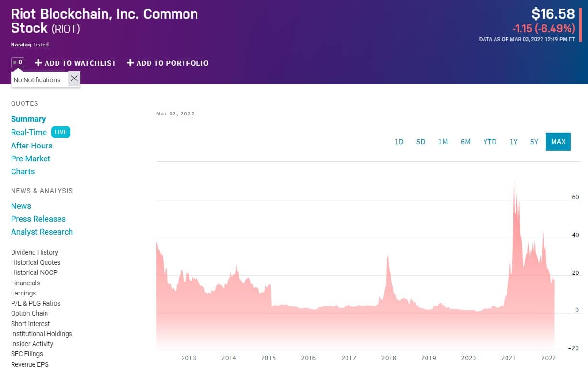Screen dimensions: 588x374
Task: Open Historical Quotes
Action: point(36,262)
